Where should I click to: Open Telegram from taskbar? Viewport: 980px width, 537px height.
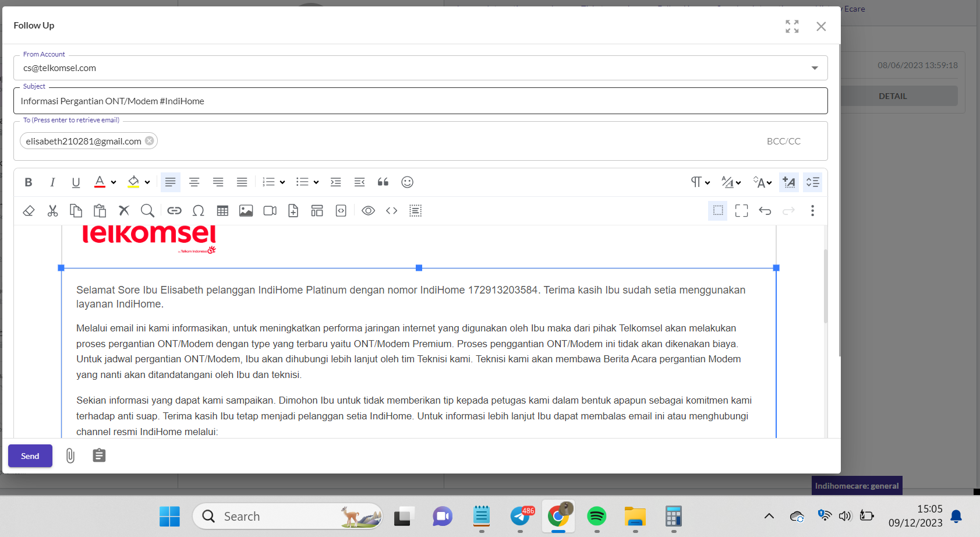[x=520, y=516]
